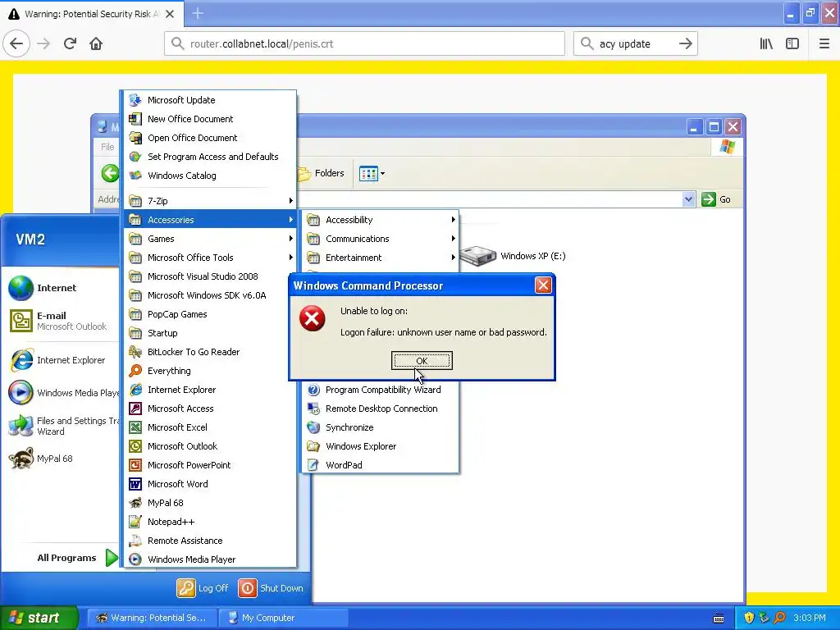840x630 pixels.
Task: Click the Shut Down button
Action: point(271,587)
